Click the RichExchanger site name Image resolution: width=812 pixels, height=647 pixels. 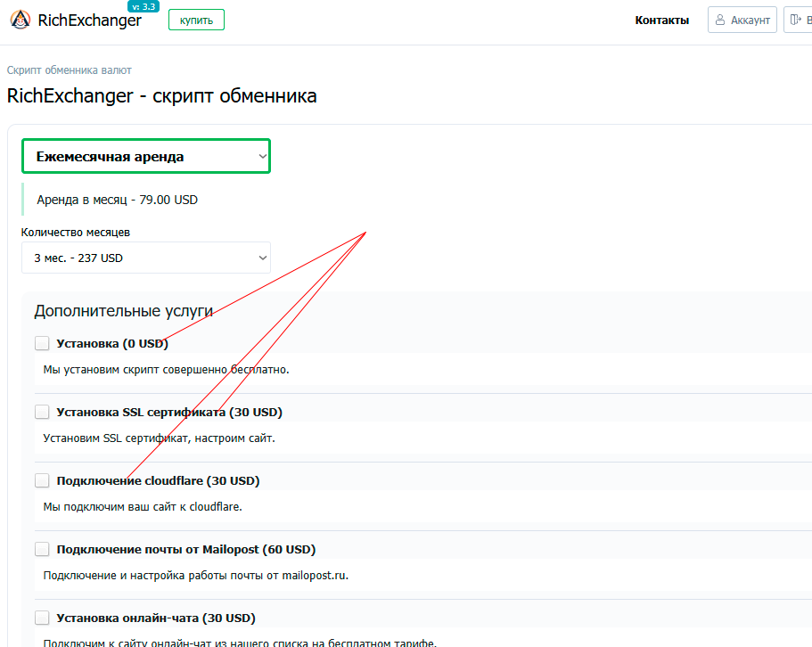coord(90,20)
